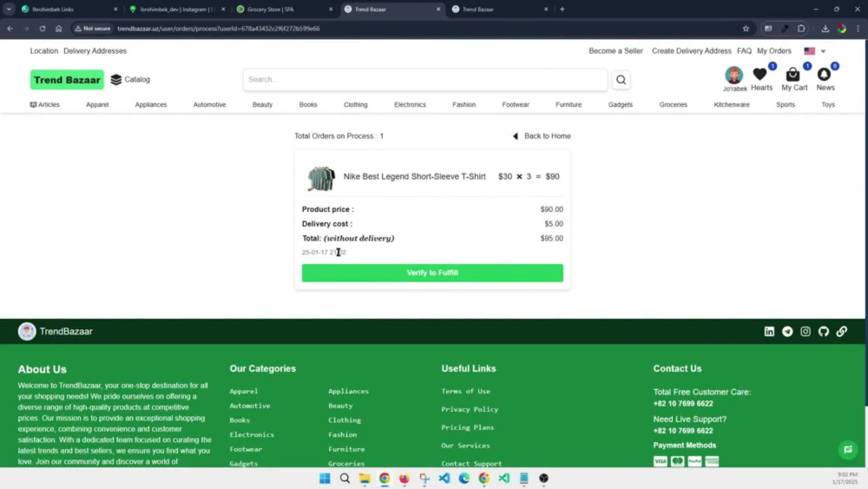Open the Instagram footer icon

click(x=806, y=331)
